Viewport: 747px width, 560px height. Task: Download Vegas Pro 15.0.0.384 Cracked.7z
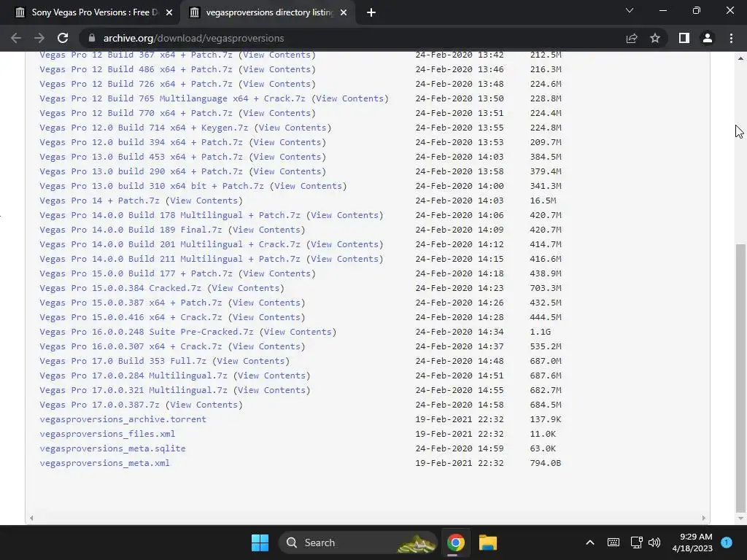tap(120, 288)
